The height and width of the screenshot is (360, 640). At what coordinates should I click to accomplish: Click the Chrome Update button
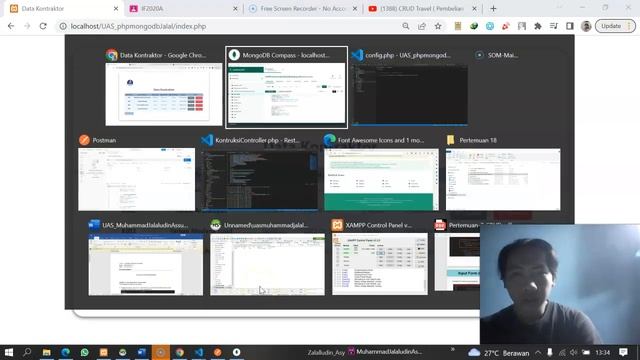(x=615, y=26)
